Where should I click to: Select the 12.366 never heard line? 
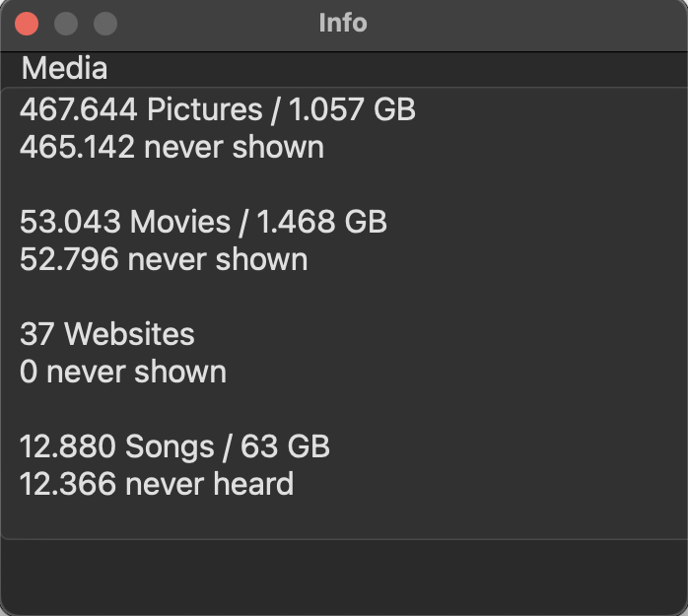(x=156, y=484)
